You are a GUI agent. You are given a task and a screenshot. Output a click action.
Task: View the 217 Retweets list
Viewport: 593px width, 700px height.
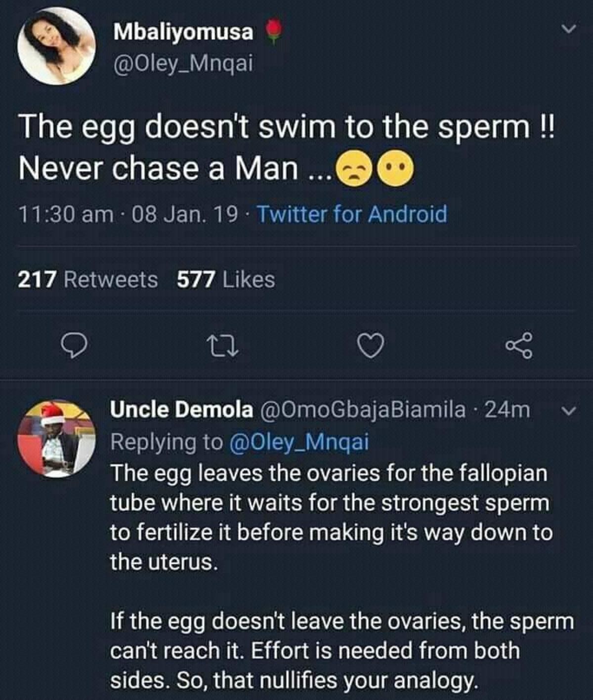88,280
